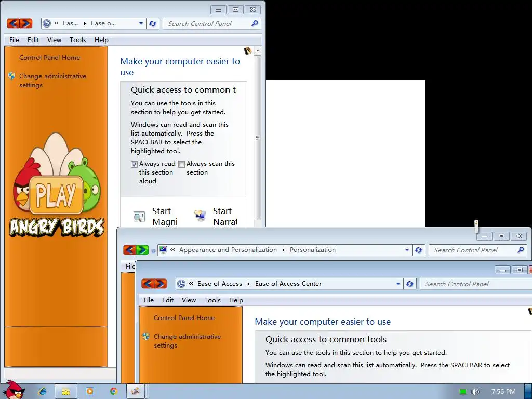Image resolution: width=532 pixels, height=399 pixels.
Task: Click the Start Magnifier icon
Action: (139, 216)
